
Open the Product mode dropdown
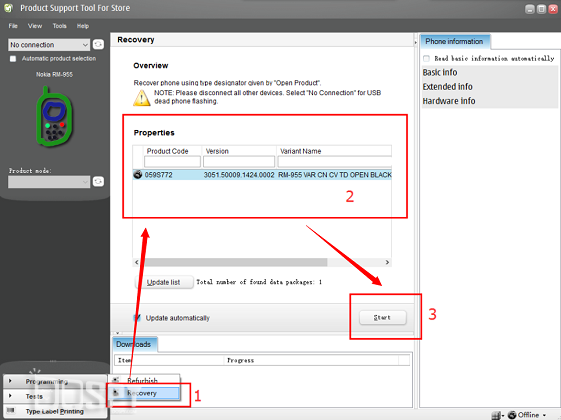pyautogui.click(x=49, y=181)
